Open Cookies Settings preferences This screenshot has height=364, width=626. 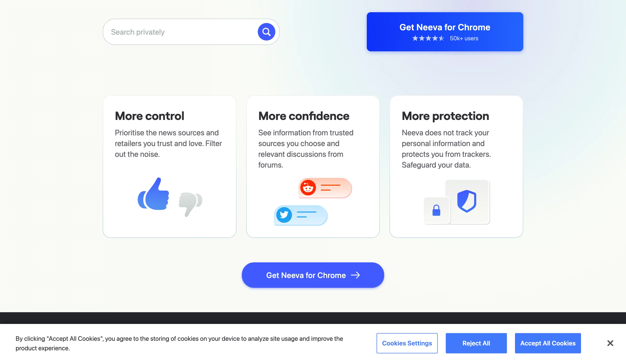(x=407, y=343)
